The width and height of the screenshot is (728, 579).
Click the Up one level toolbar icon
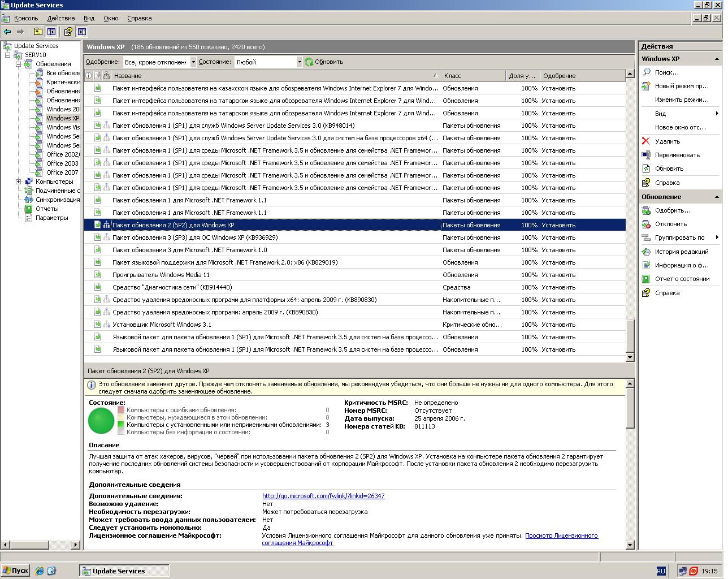click(38, 32)
